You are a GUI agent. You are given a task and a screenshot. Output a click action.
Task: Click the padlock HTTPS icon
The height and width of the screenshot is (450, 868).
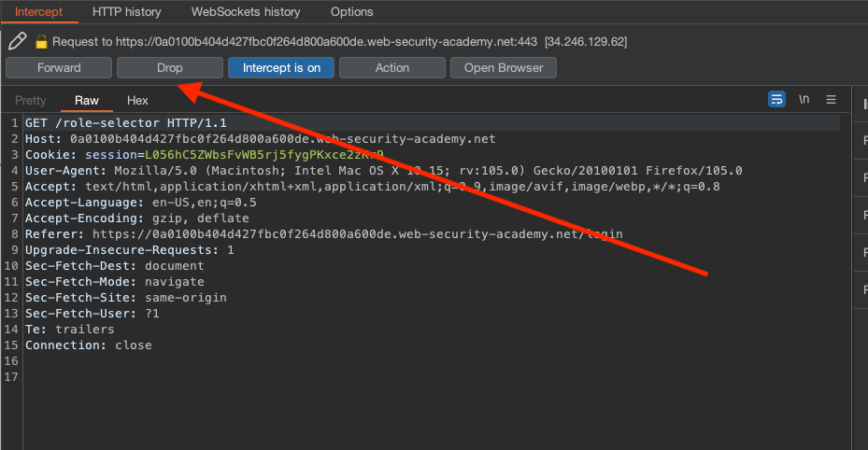pos(41,42)
